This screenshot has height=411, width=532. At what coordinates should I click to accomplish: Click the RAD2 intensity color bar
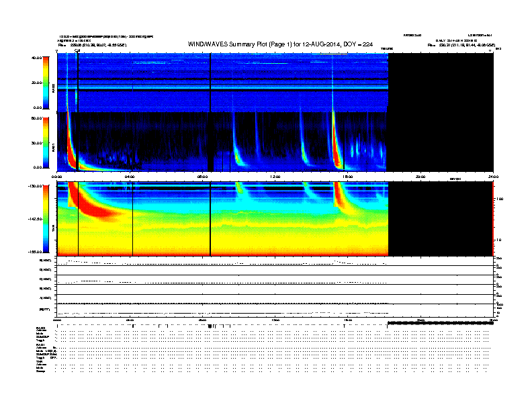click(46, 83)
